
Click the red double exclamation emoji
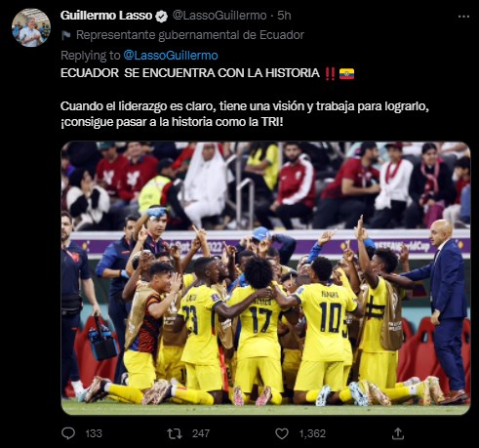click(330, 74)
